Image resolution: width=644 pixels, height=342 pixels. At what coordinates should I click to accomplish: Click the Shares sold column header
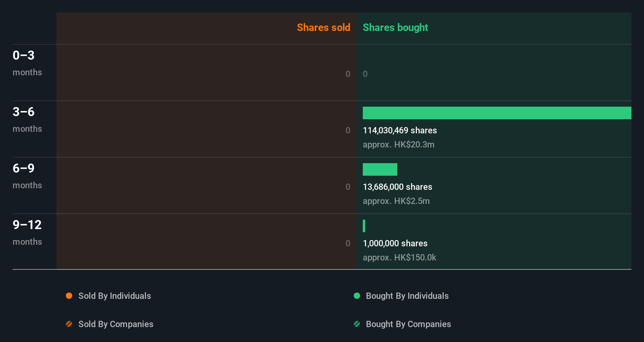click(324, 27)
